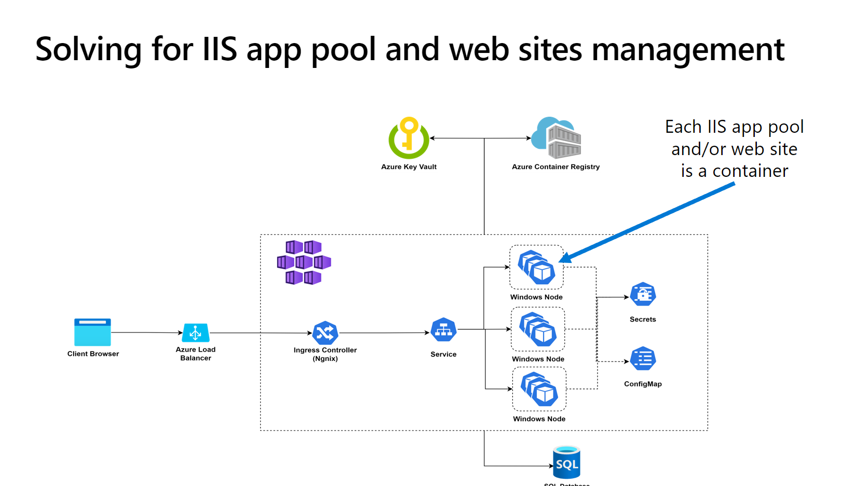Select the ConfigMap text label
868x486 pixels.
643,384
